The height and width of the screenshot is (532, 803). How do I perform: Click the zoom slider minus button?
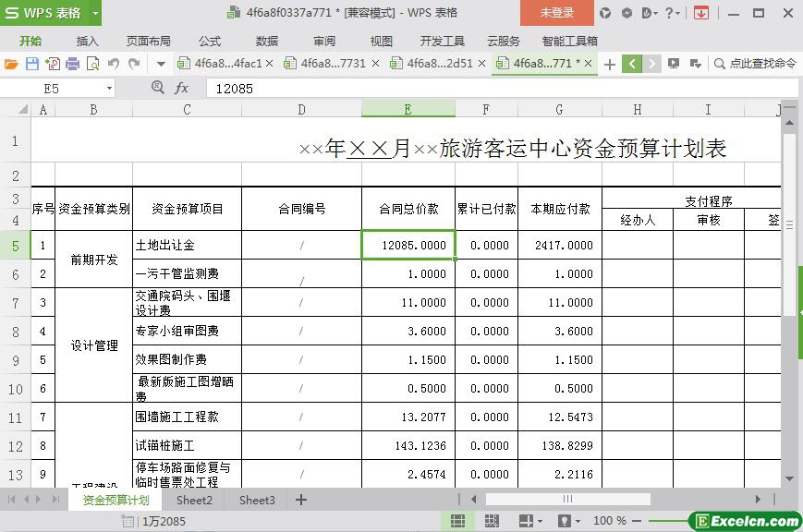638,521
